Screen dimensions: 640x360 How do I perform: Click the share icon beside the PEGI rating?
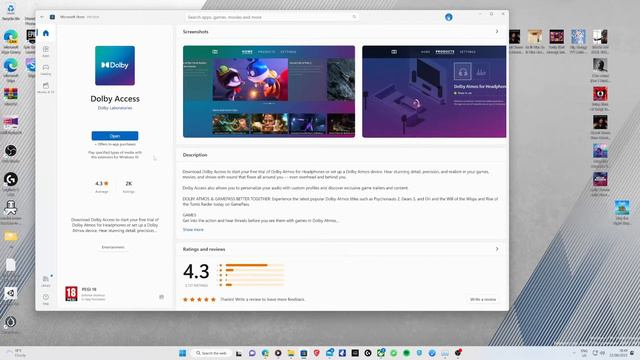[162, 297]
